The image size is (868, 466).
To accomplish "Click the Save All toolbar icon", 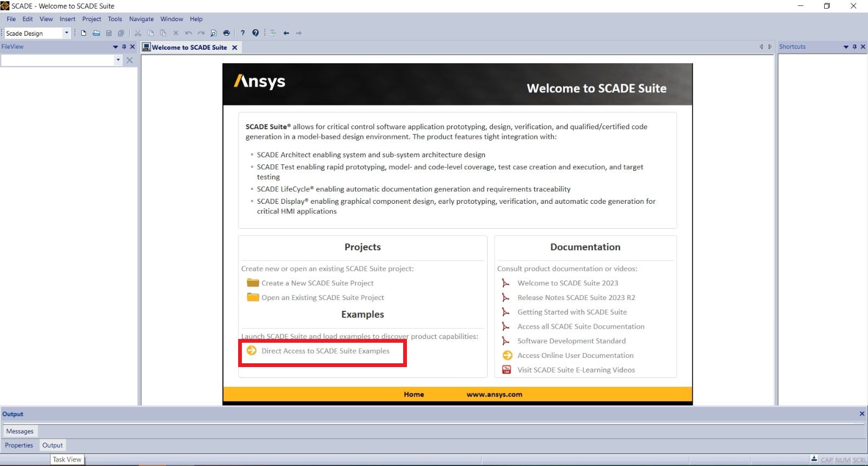I will 121,33.
